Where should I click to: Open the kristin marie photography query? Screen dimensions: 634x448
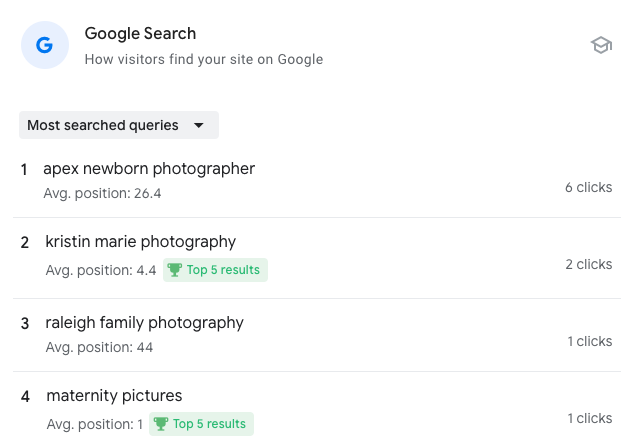click(x=140, y=242)
